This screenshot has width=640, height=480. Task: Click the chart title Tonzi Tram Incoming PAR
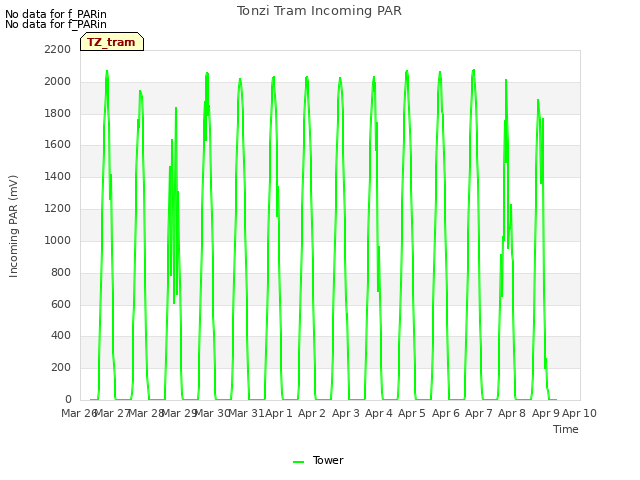tap(319, 11)
